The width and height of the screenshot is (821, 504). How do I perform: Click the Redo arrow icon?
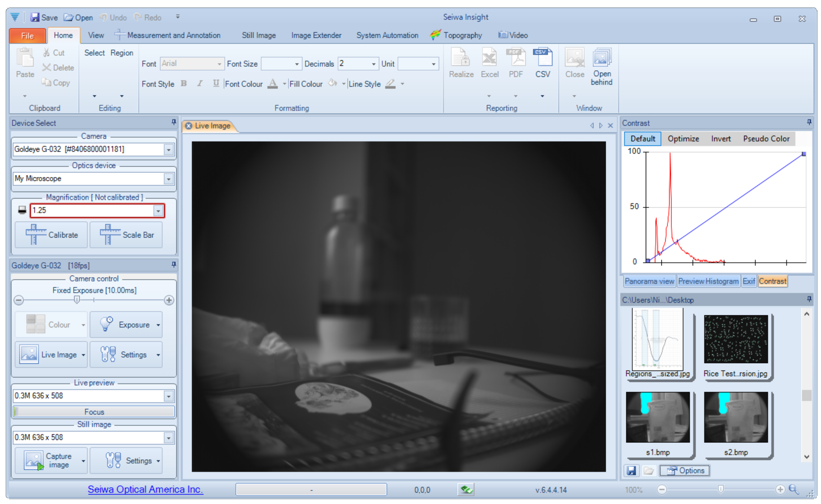[x=138, y=17]
